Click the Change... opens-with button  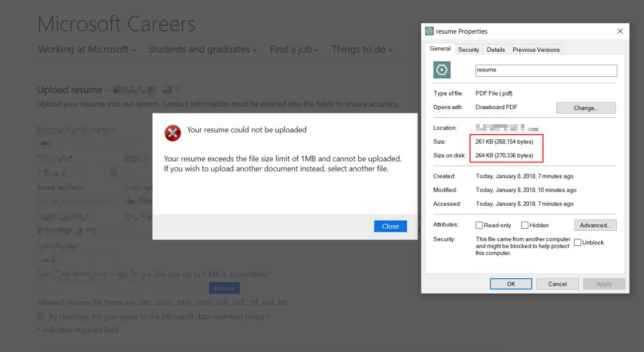pos(586,108)
